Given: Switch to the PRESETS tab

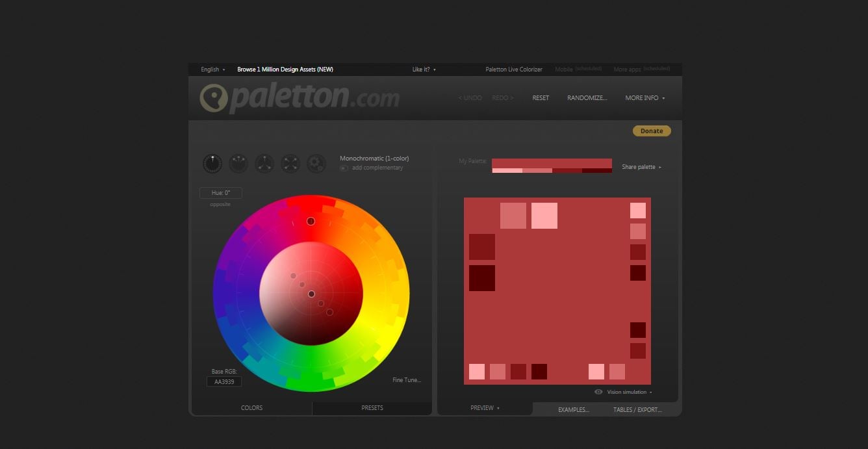Looking at the screenshot, I should point(372,408).
